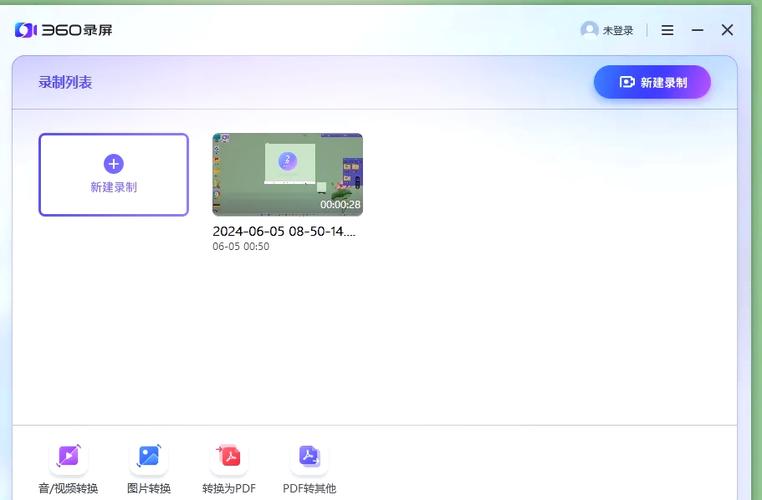Open the 音/视频转换 tool icon

coord(69,456)
